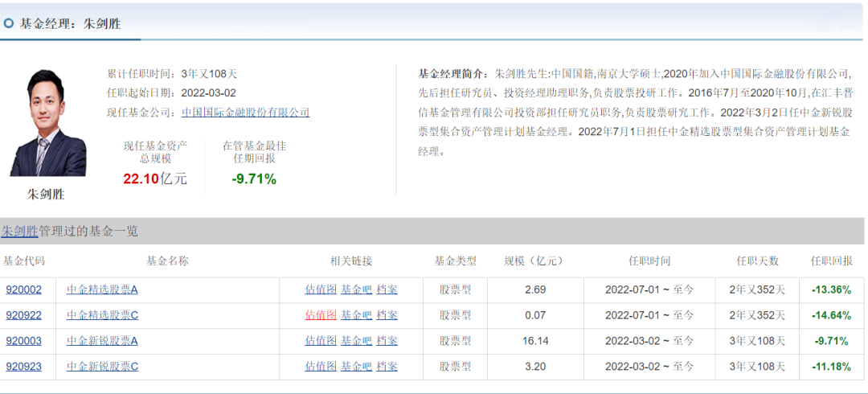
Task: Open 估值图 for 中金新锐股票A
Action: coord(321,341)
